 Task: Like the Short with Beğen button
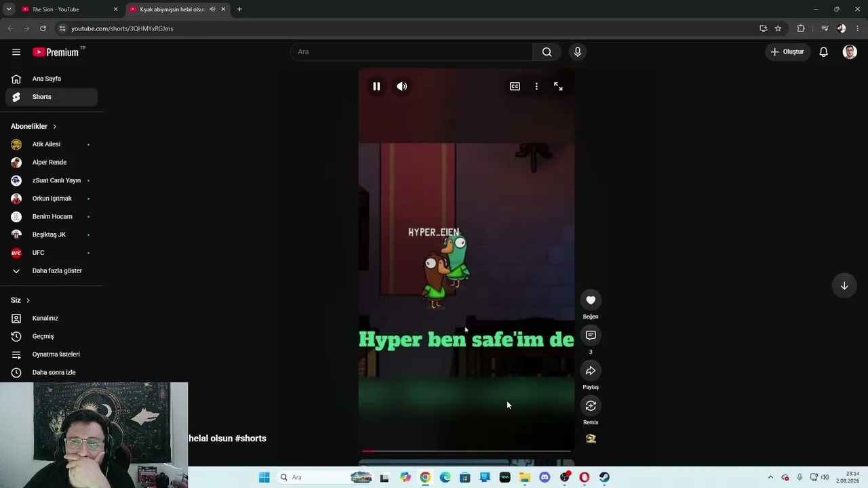point(591,300)
